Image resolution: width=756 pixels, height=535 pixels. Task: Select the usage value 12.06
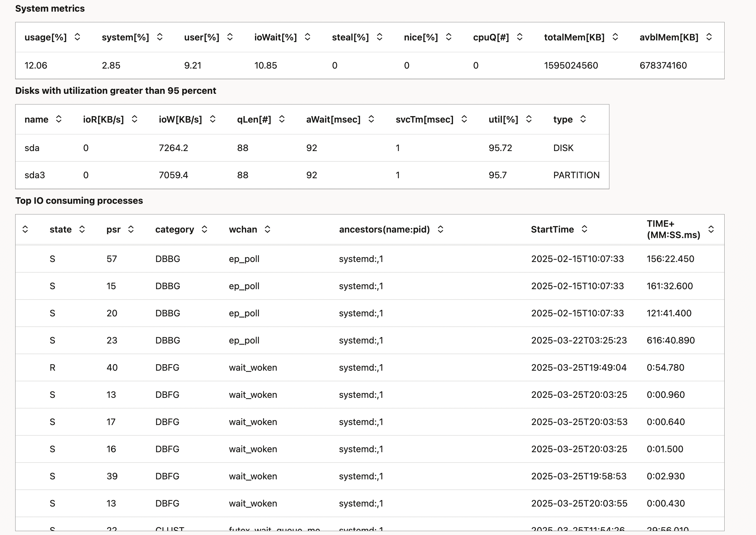coord(36,65)
